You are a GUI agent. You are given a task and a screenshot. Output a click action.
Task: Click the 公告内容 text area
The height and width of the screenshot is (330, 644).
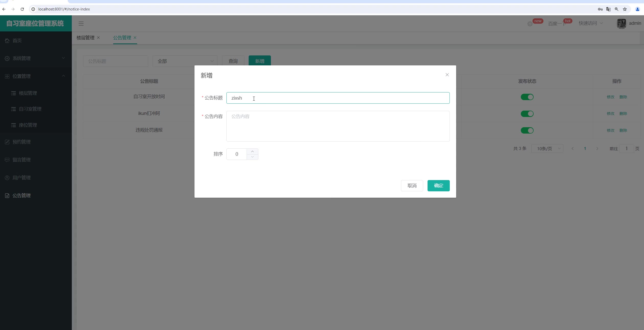coord(338,126)
